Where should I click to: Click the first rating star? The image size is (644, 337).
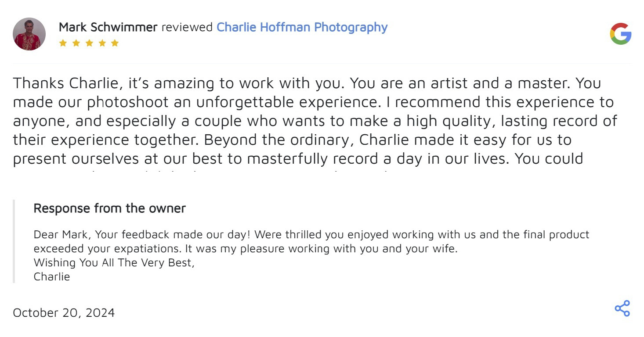click(x=63, y=43)
